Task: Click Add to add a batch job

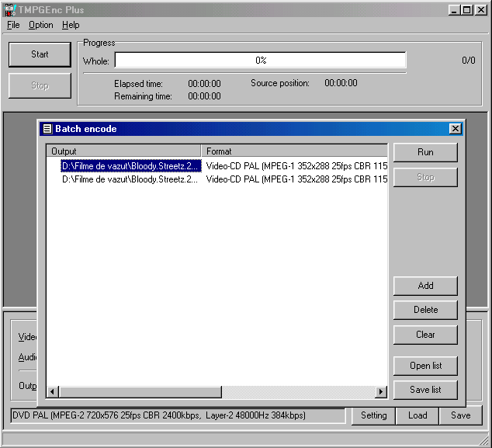Action: point(425,286)
